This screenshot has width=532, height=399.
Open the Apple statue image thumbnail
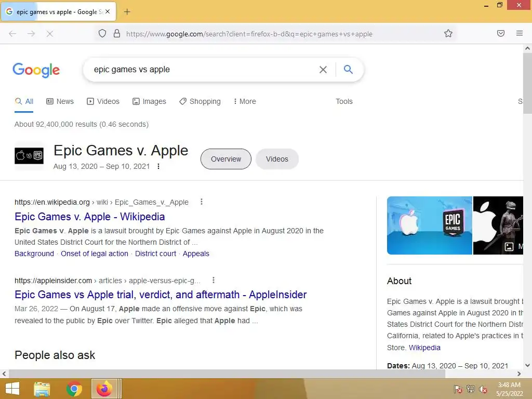click(498, 225)
